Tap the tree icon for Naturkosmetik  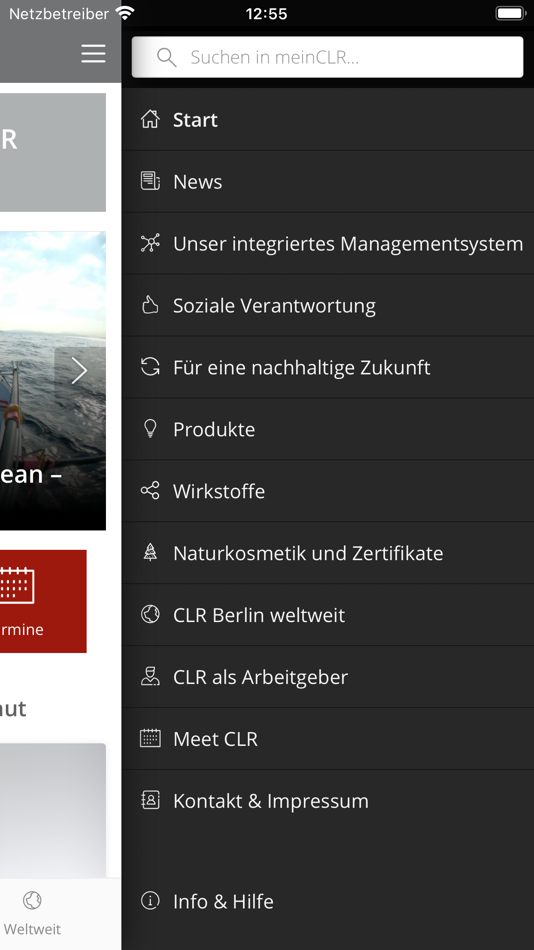(x=150, y=552)
